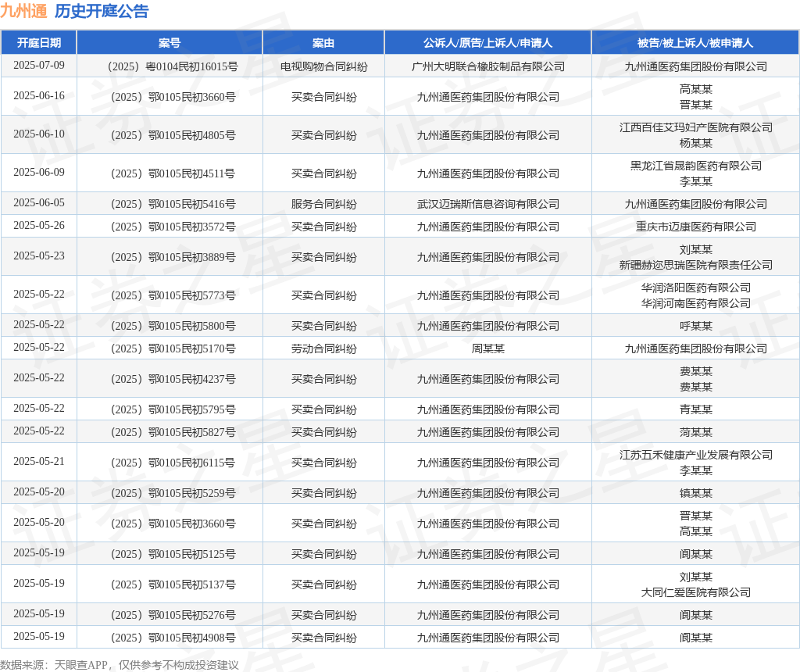The image size is (800, 672).
Task: Click 新疆赫迩思瑞医院有限责任公司 defendant
Action: point(696,266)
